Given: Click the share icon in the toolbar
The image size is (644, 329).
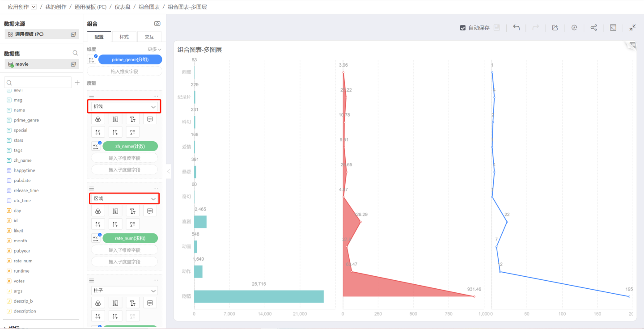Looking at the screenshot, I should point(593,28).
